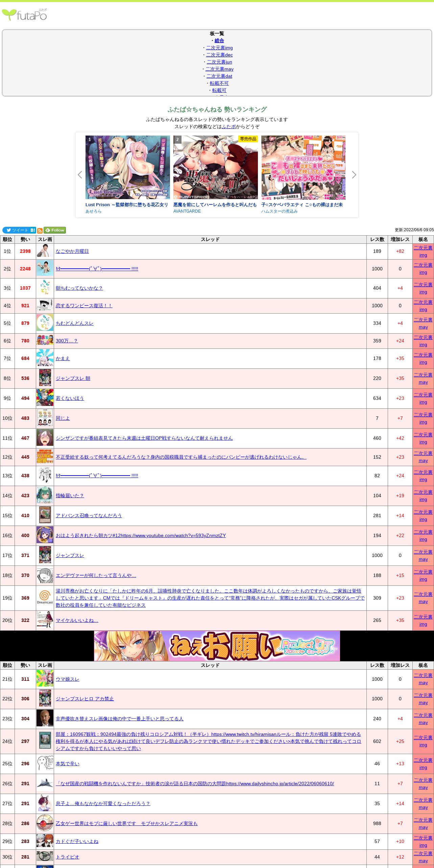Click the futaPo sprout logo

tap(24, 15)
